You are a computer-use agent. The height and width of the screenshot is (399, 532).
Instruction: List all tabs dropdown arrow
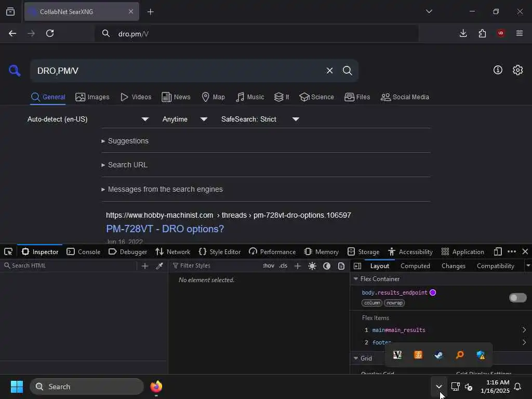point(429,11)
